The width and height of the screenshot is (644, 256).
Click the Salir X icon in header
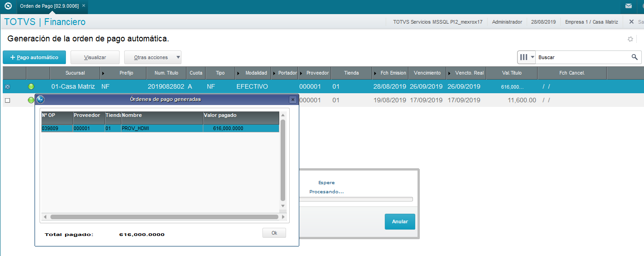point(631,21)
